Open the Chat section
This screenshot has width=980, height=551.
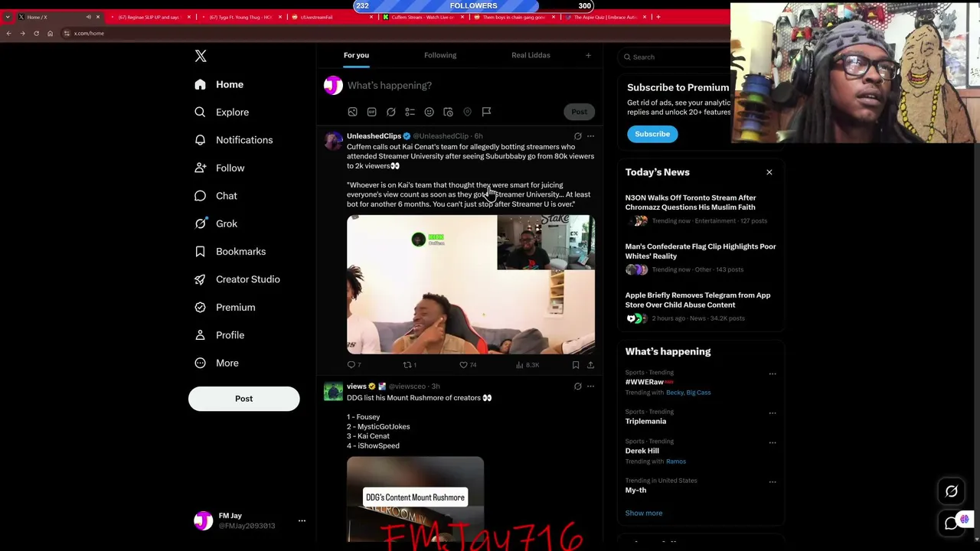(x=216, y=196)
